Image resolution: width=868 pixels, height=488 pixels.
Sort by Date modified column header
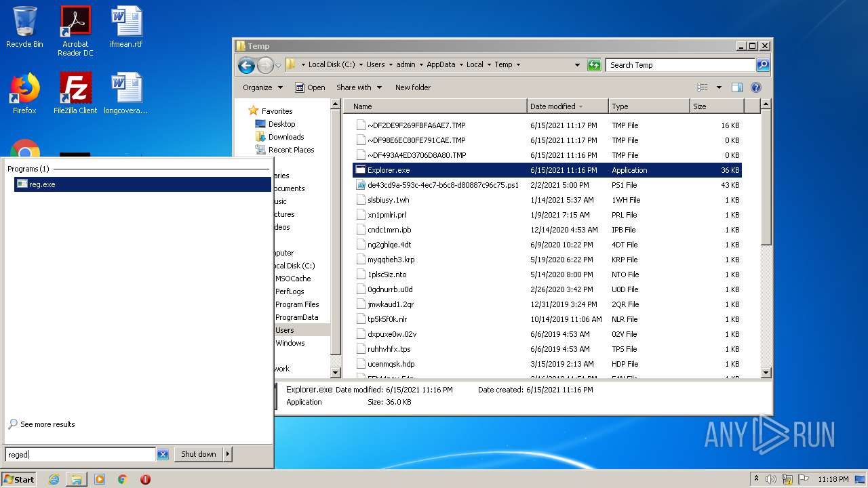tap(567, 106)
